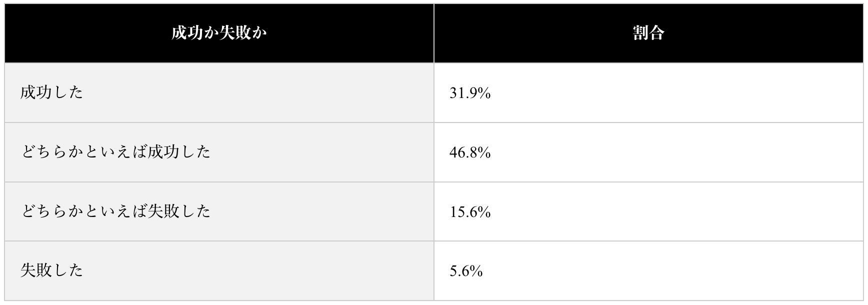This screenshot has height=305, width=868.
Task: Click the black header text 割合
Action: (x=648, y=33)
